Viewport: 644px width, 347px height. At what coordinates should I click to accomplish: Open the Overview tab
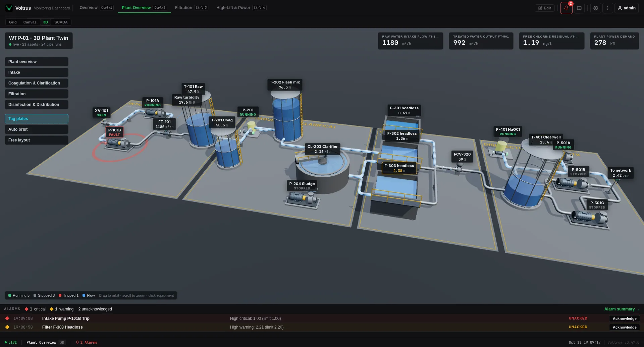click(x=97, y=8)
